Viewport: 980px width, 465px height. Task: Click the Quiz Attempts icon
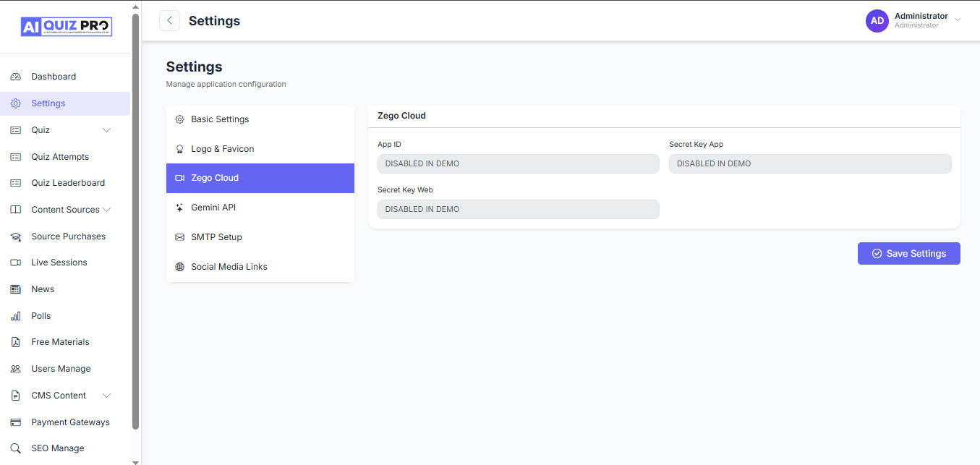16,157
